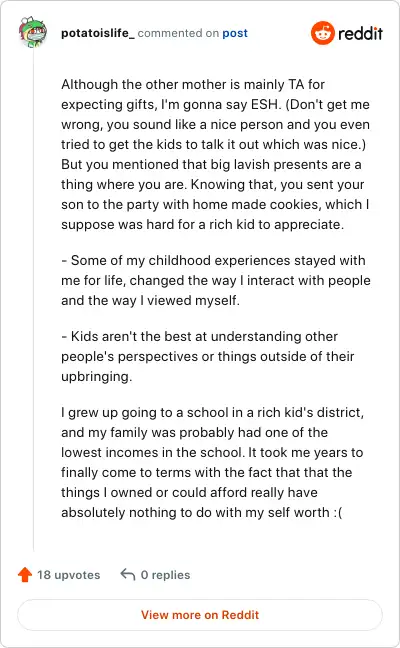Open the potatoislife_ username profile
The height and width of the screenshot is (648, 400).
pos(98,33)
